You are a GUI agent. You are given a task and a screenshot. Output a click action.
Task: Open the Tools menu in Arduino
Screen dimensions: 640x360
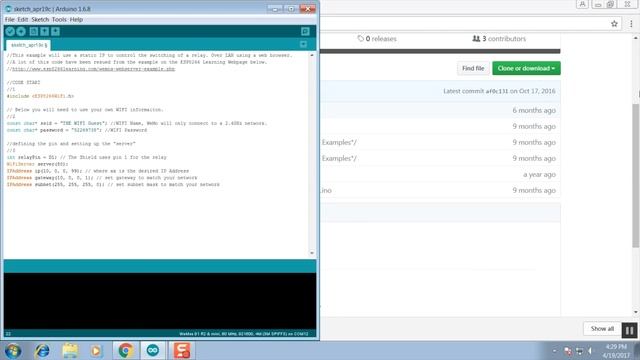coord(59,19)
